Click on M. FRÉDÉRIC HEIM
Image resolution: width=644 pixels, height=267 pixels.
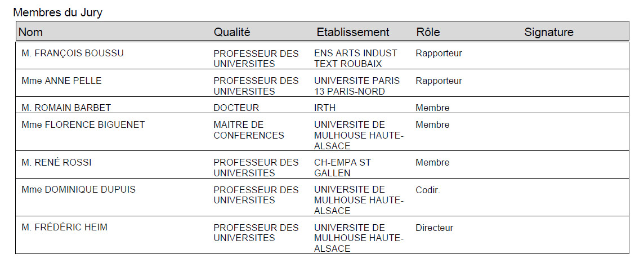click(x=64, y=227)
